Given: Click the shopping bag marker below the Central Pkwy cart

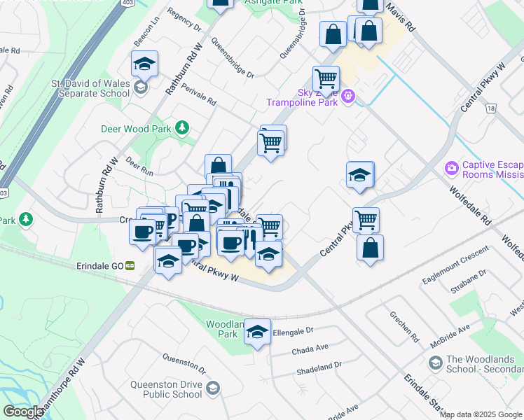Looking at the screenshot, I should point(370,248).
